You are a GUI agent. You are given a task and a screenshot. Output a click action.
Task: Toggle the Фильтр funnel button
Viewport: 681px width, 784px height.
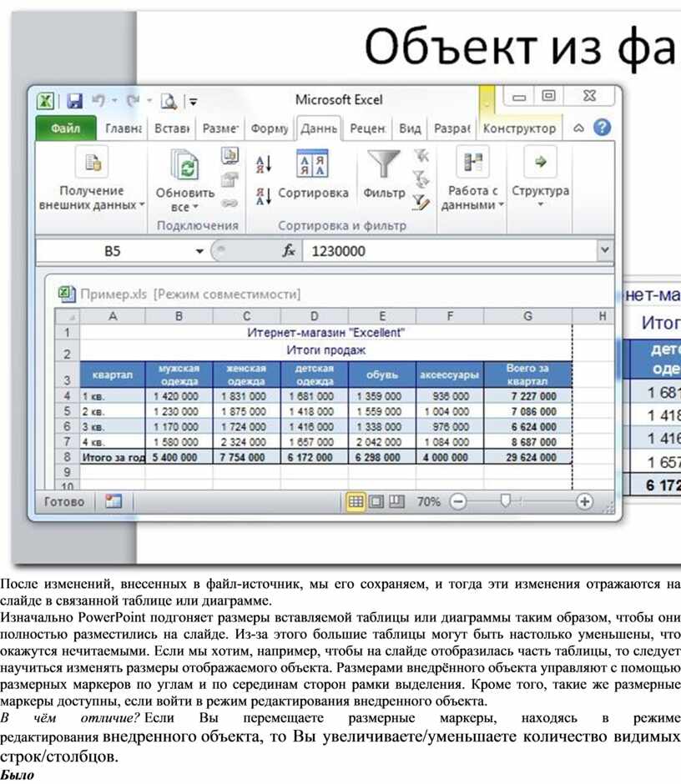click(x=384, y=175)
